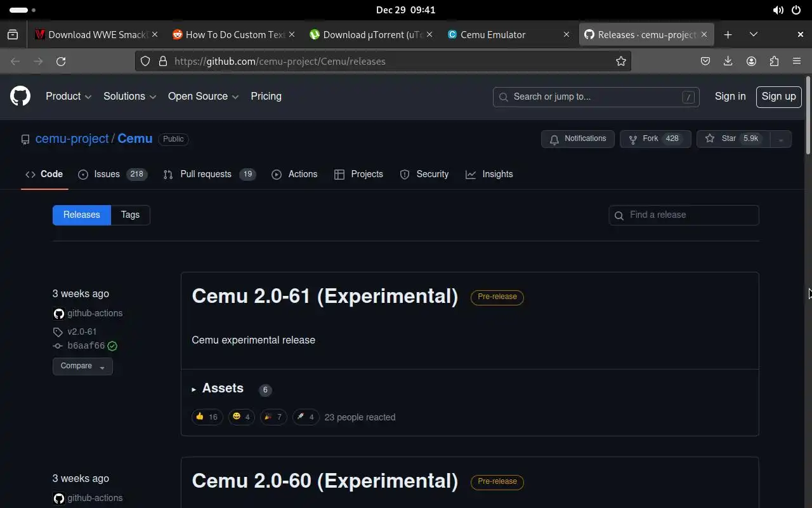812x508 pixels.
Task: Open the Firefox account icon
Action: (751, 61)
